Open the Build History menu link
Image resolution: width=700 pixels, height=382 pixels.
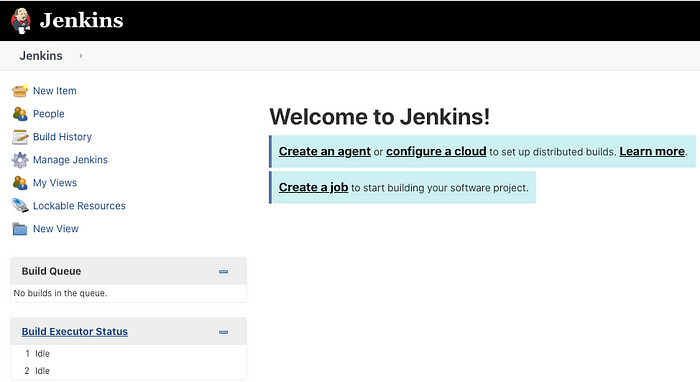pyautogui.click(x=62, y=137)
